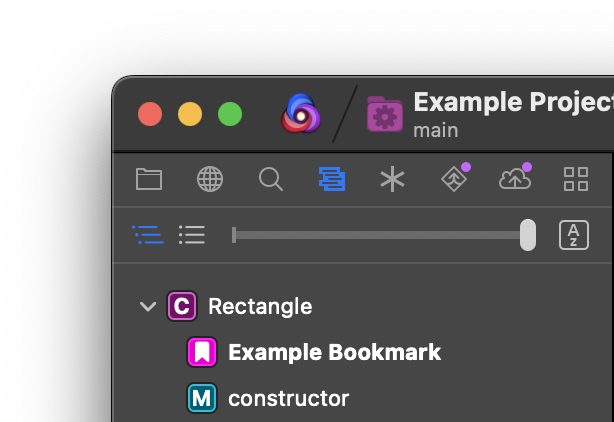Switch to hierarchical indented list view
Viewport: 614px width, 422px height.
148,234
